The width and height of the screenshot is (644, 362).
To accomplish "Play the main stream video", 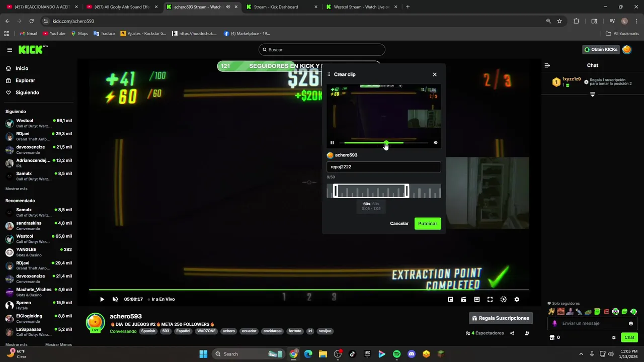I will pyautogui.click(x=102, y=299).
